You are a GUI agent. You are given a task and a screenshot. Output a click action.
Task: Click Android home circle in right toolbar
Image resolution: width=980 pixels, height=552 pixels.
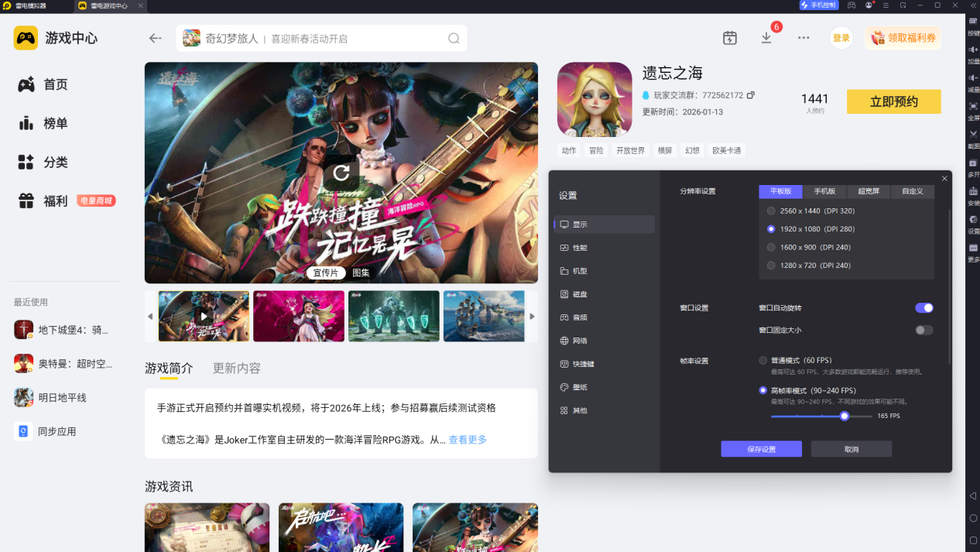click(973, 517)
